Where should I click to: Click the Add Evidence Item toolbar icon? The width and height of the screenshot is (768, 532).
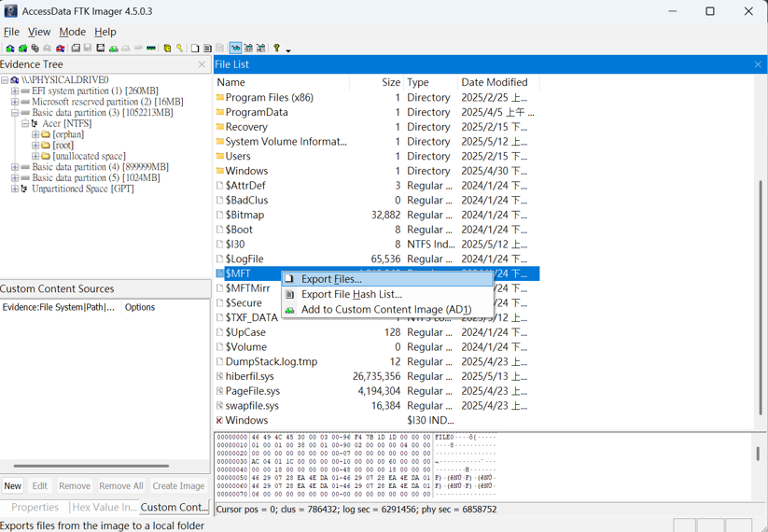coord(9,48)
